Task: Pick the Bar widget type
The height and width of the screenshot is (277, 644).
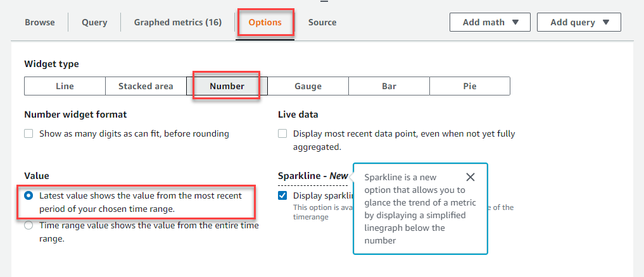Action: (389, 86)
